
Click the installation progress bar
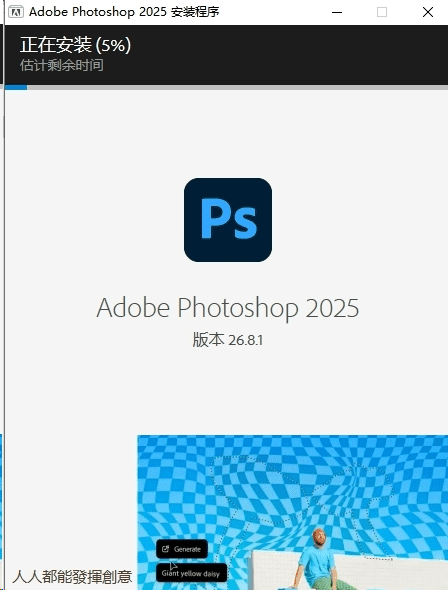click(x=226, y=87)
